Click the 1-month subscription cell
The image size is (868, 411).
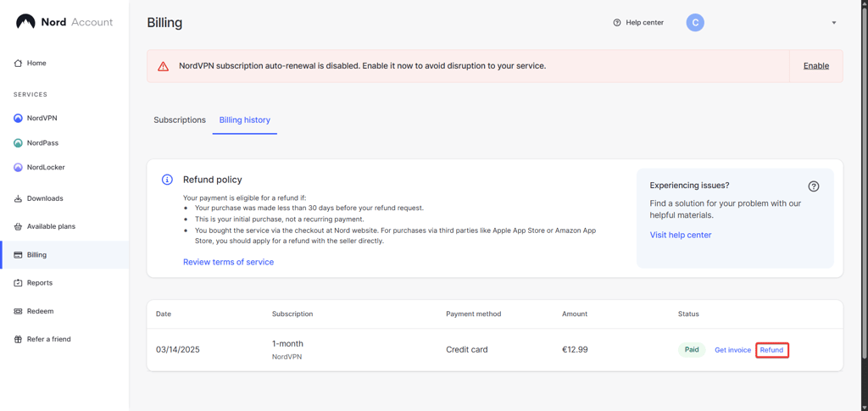point(287,343)
